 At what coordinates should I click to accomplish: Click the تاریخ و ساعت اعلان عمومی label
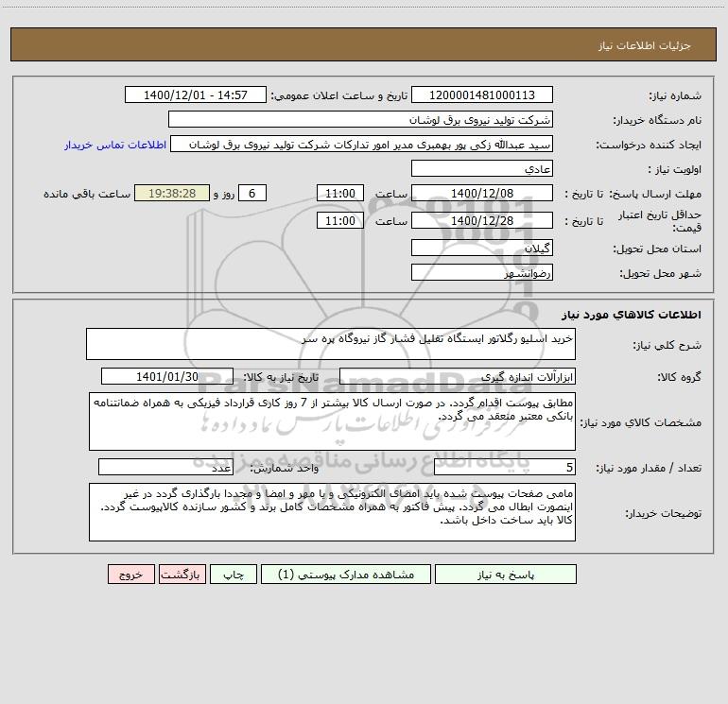click(339, 95)
